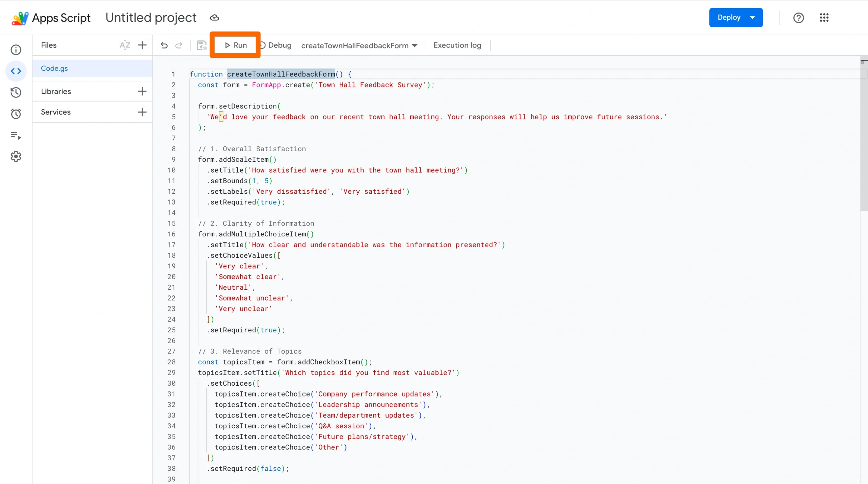This screenshot has width=868, height=484.
Task: Open Triggers using the alarm clock icon
Action: 16,113
